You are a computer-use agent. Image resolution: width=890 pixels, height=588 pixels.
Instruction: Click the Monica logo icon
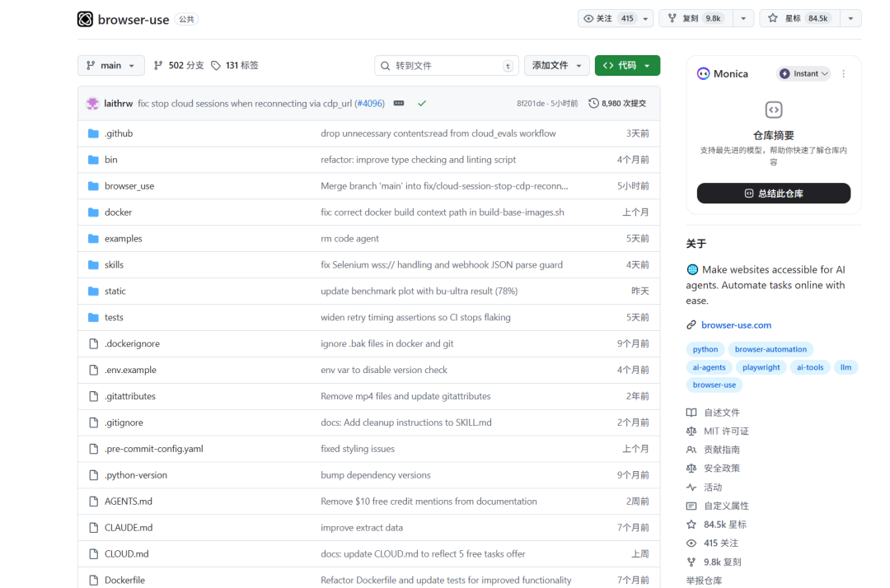click(703, 74)
